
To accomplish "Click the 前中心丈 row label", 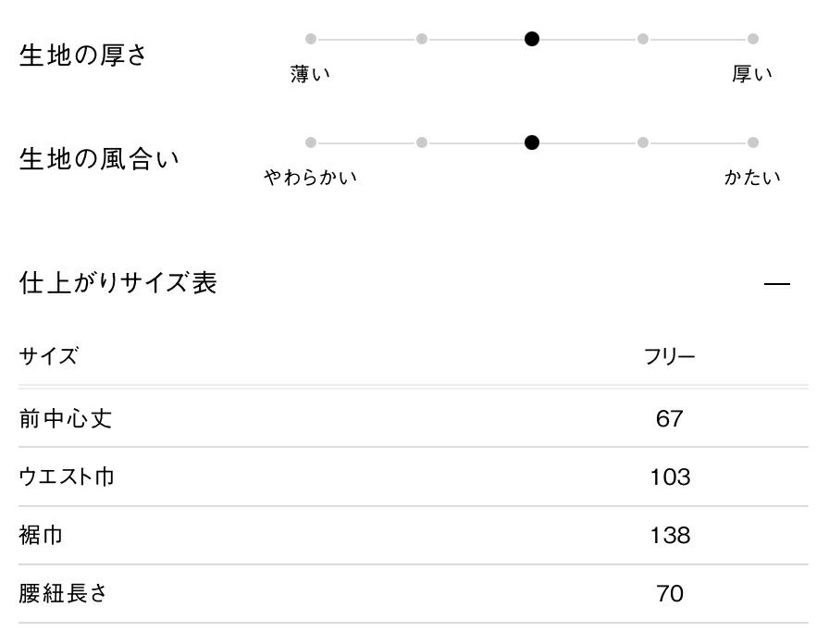I will pyautogui.click(x=66, y=418).
